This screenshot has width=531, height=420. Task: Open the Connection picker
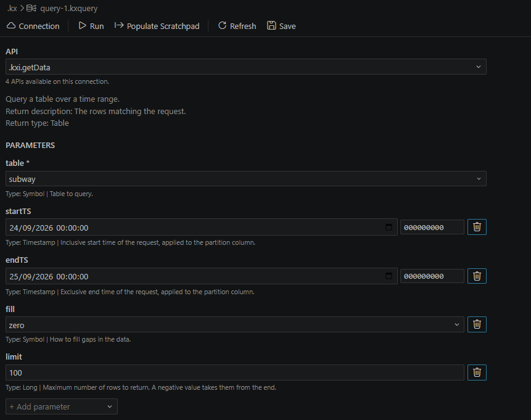click(33, 26)
